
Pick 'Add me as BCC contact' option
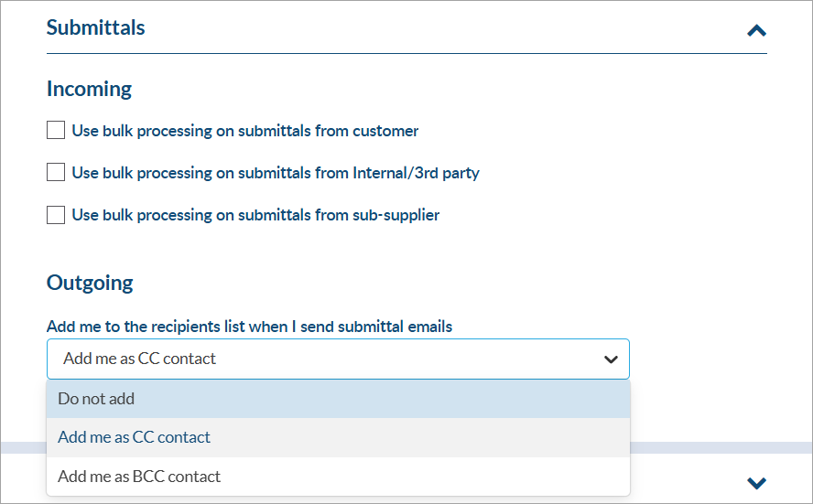[x=338, y=476]
